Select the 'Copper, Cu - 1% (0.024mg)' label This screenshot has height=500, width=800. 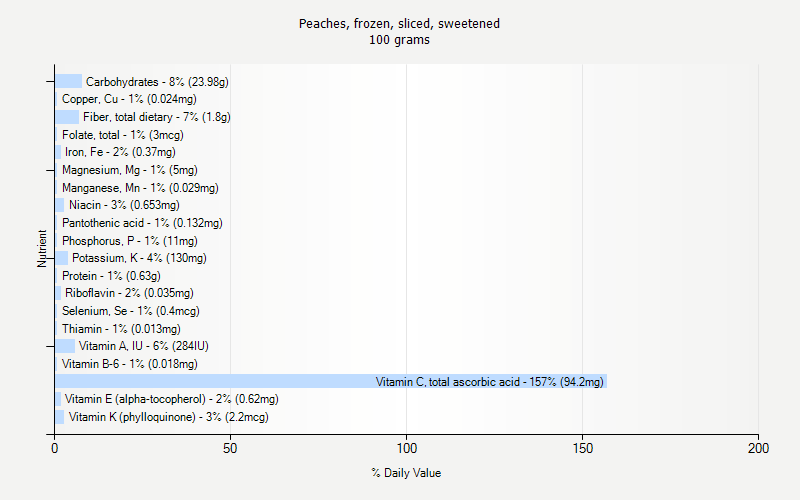point(129,99)
